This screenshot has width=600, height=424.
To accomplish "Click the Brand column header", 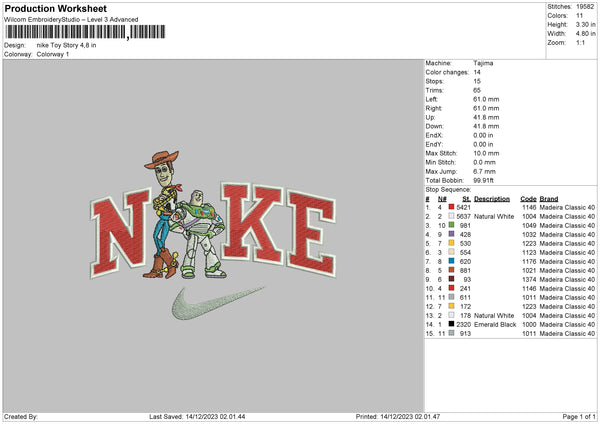I will pos(549,199).
